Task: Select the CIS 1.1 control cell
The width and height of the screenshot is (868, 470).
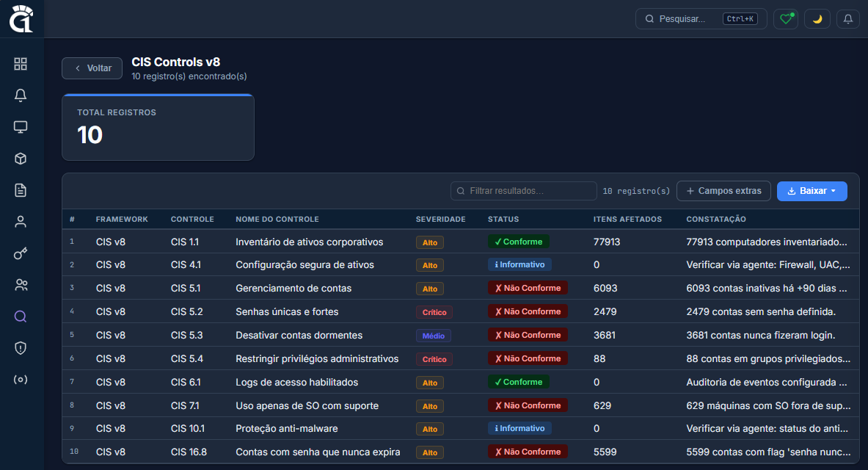Action: coord(185,242)
